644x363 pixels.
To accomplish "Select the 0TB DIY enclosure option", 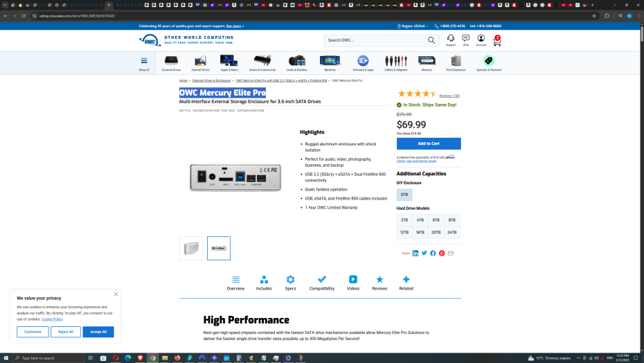I will click(x=404, y=195).
